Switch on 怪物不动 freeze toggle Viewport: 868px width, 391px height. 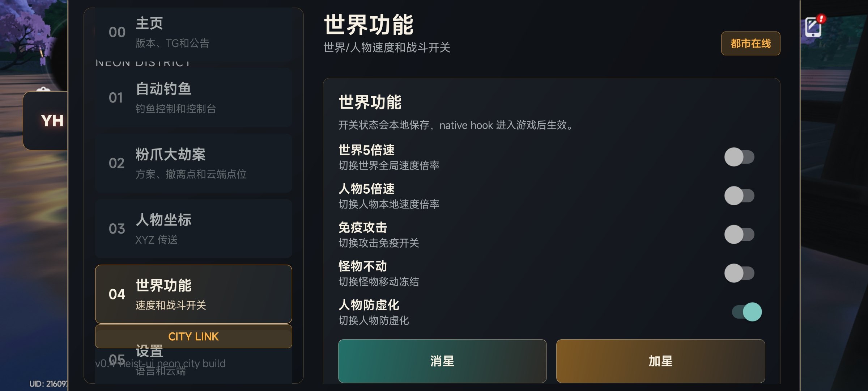point(739,273)
